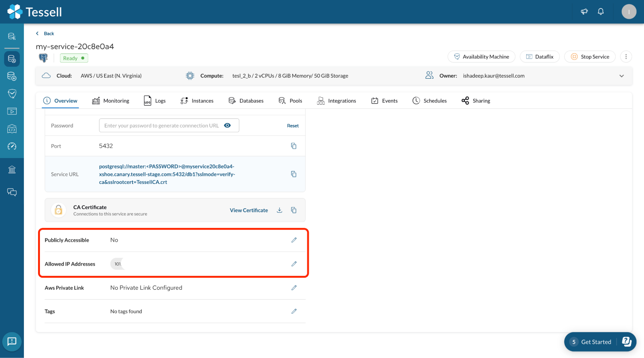The height and width of the screenshot is (358, 644).
Task: Open Availability Machines shield sidebar icon
Action: pos(12,94)
